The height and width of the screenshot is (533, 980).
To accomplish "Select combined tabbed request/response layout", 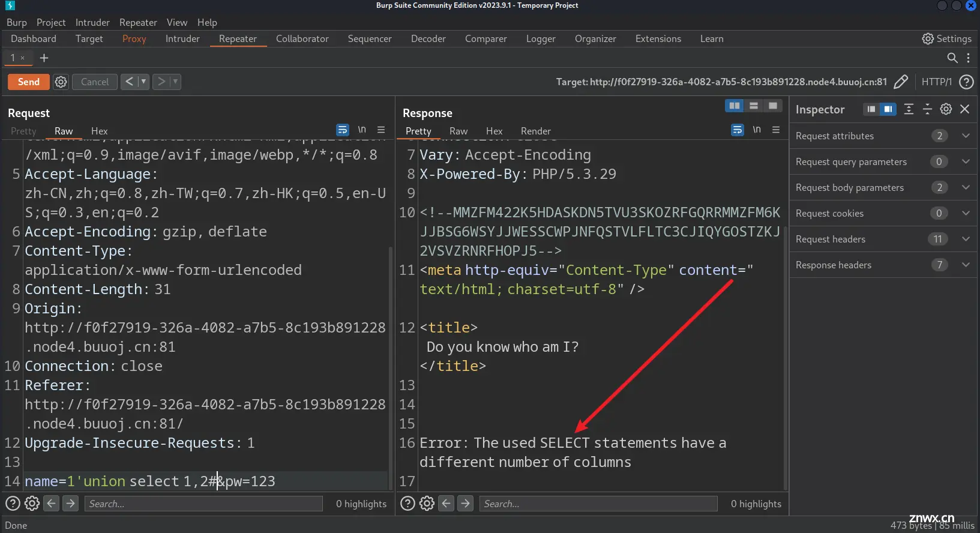I will (773, 106).
